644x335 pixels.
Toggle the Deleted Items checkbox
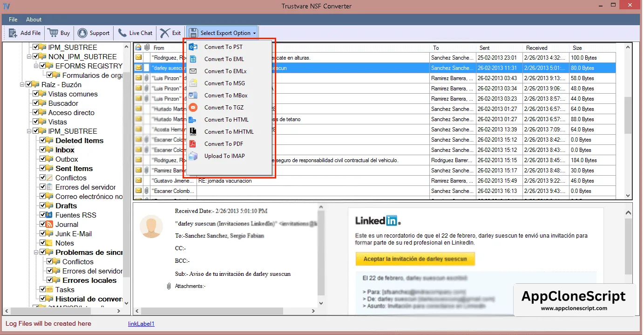(x=43, y=141)
